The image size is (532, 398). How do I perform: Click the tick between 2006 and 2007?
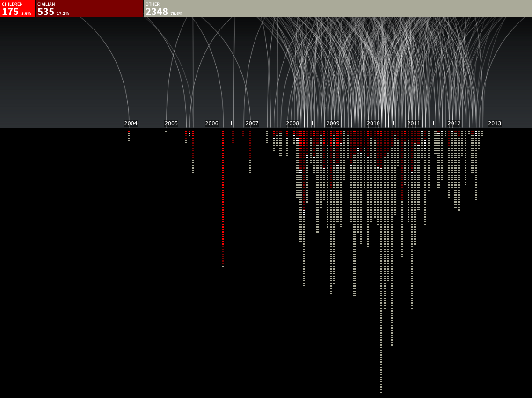[x=231, y=123]
